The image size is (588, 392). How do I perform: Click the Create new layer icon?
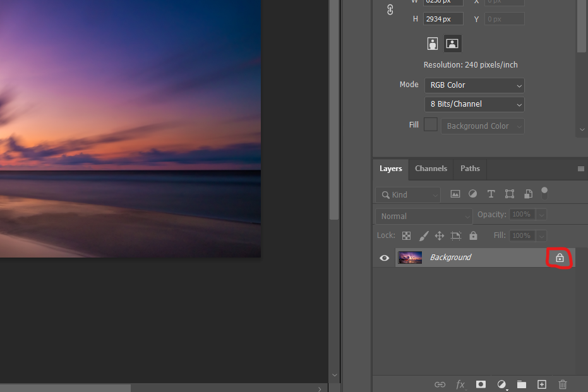click(x=541, y=384)
